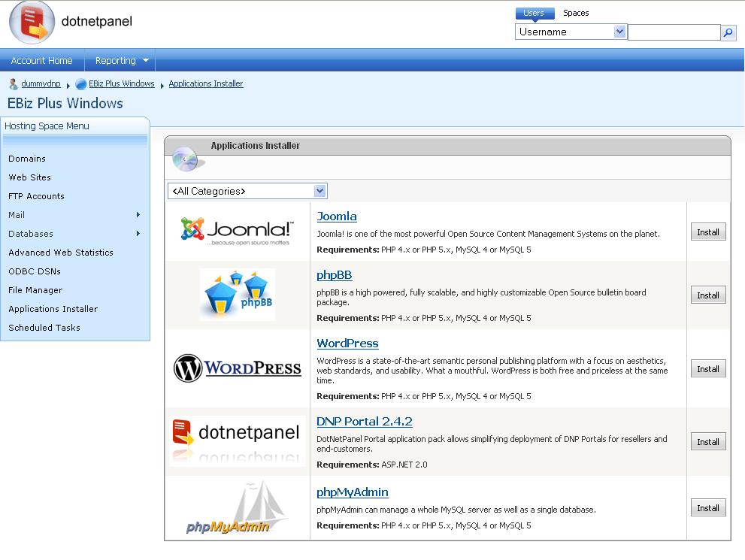Click the phpMyAdmin sailboat logo image
Viewport: 745px width, 560px height.
pyautogui.click(x=238, y=507)
